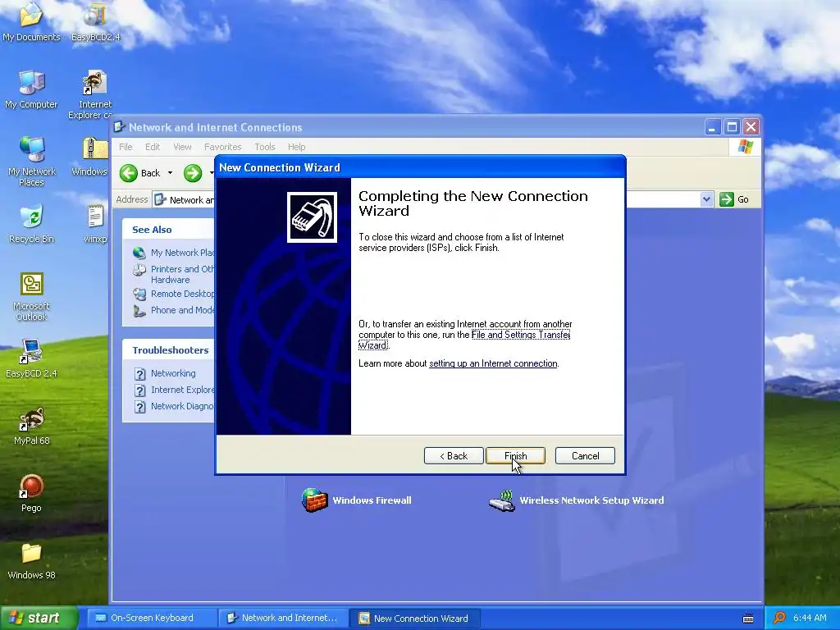
Task: Open the File menu
Action: (x=126, y=147)
